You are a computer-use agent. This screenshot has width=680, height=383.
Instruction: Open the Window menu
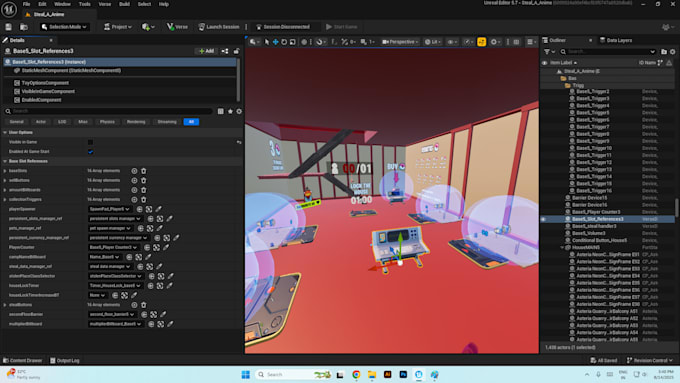(62, 4)
